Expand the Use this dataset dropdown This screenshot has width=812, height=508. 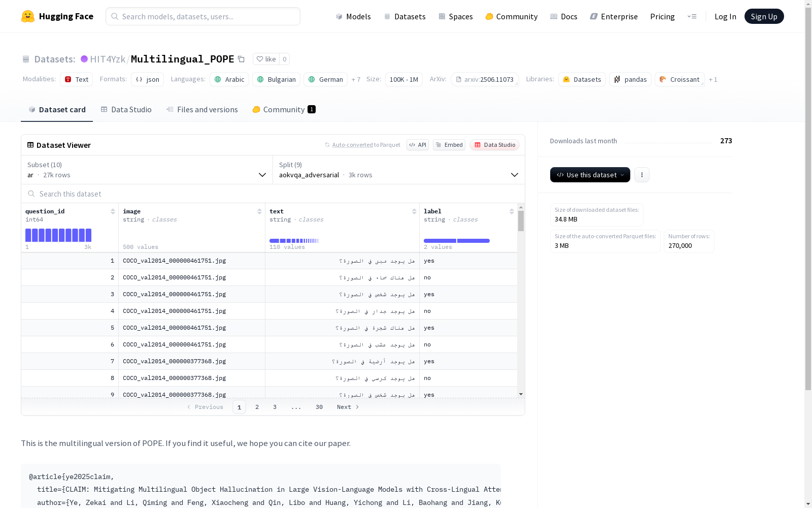coord(590,175)
